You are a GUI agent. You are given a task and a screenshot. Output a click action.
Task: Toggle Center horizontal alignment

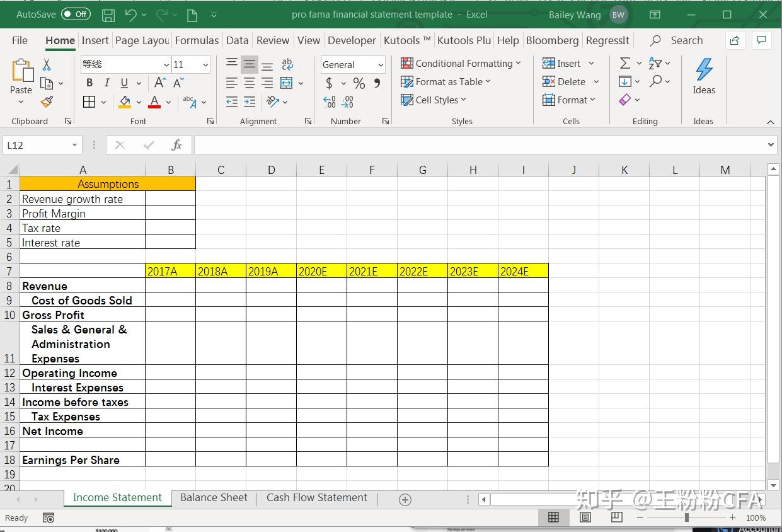pyautogui.click(x=250, y=83)
